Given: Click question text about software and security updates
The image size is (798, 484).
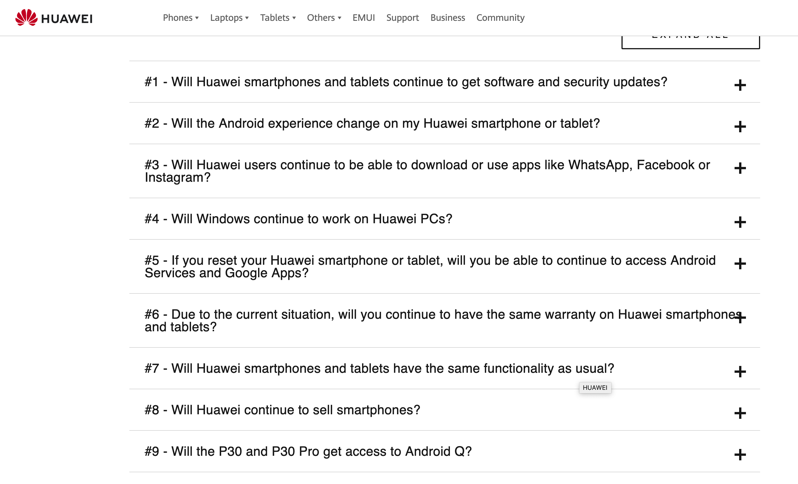Looking at the screenshot, I should [406, 82].
